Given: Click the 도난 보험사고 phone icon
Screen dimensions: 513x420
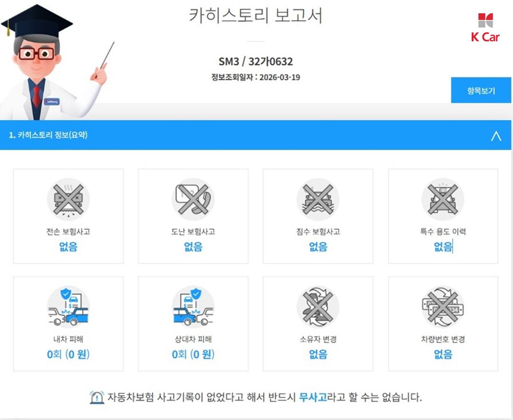Looking at the screenshot, I should click(193, 200).
